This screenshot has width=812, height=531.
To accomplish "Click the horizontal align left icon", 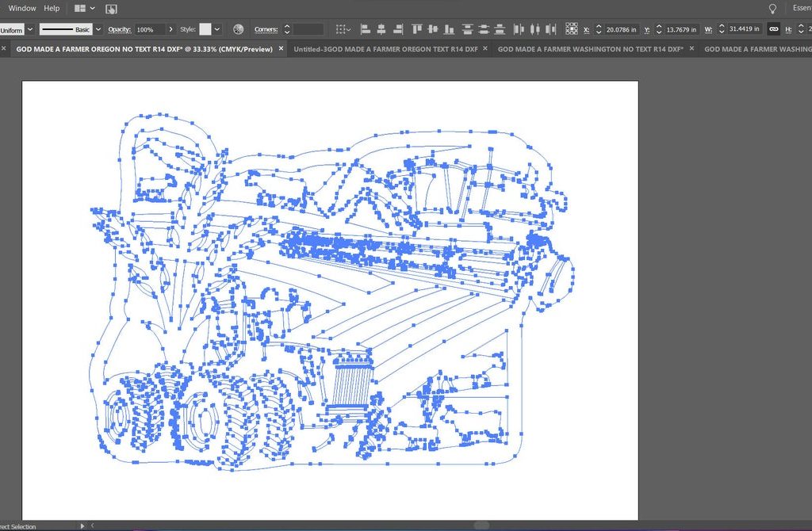I will [366, 29].
